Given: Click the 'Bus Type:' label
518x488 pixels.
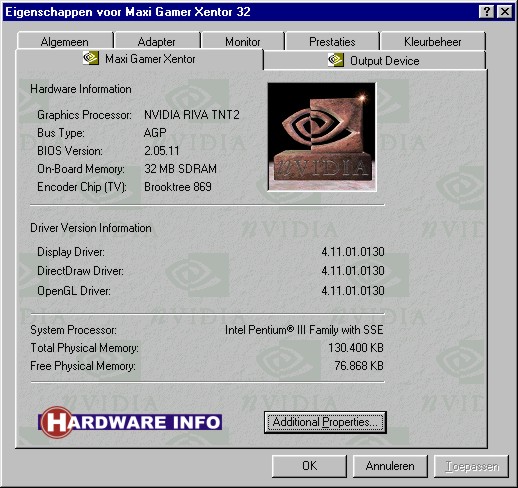Looking at the screenshot, I should pos(61,133).
